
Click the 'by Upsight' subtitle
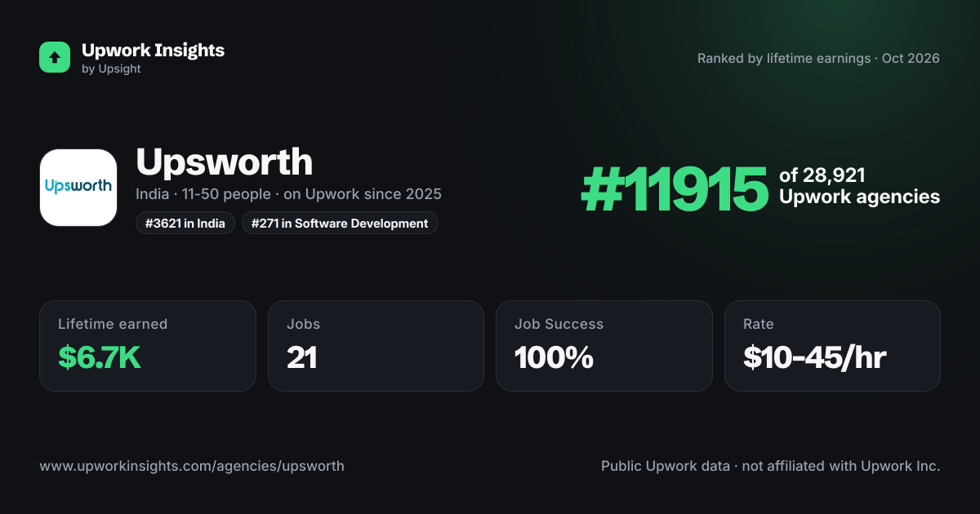point(111,69)
